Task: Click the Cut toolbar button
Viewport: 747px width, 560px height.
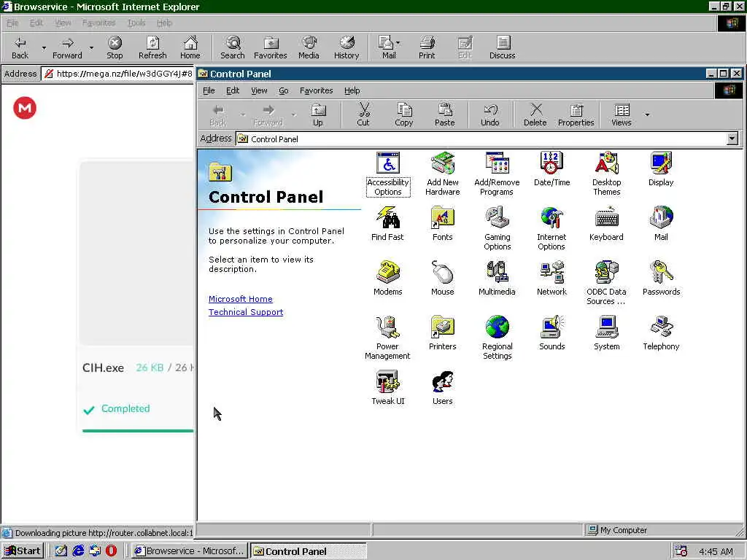Action: 363,115
